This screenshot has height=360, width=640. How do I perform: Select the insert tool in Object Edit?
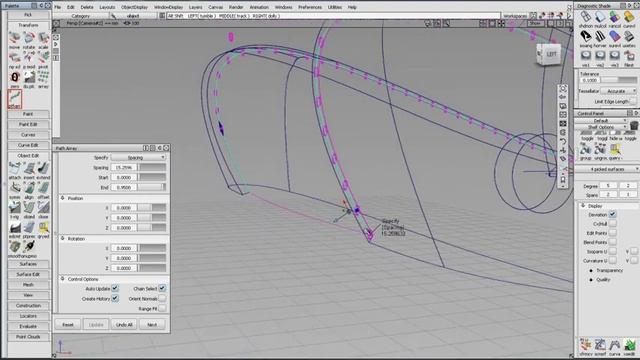tap(29, 168)
